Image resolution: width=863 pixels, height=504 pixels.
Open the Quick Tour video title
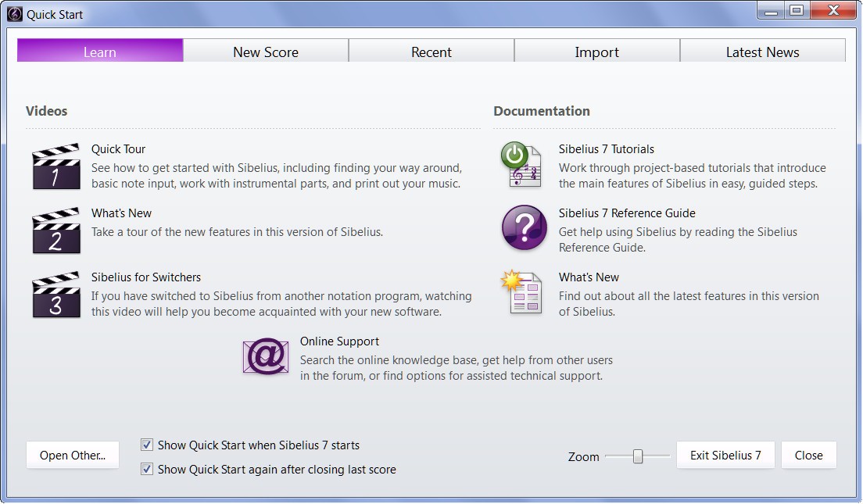click(x=118, y=149)
